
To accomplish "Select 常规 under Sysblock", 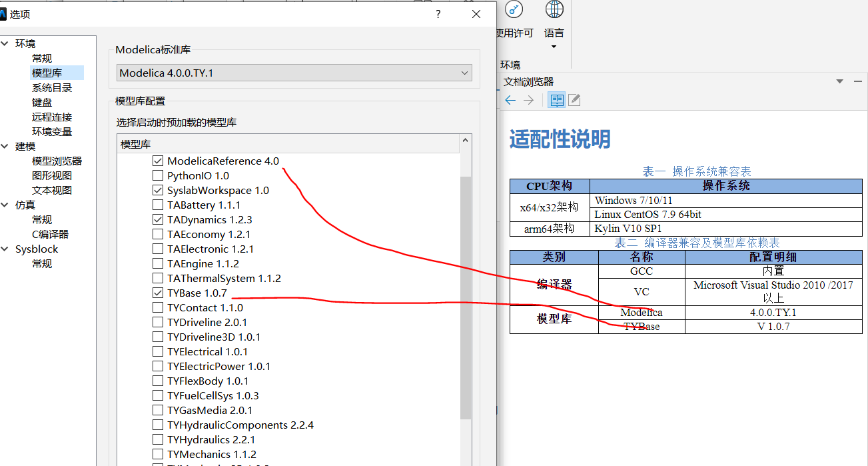I will click(x=42, y=263).
